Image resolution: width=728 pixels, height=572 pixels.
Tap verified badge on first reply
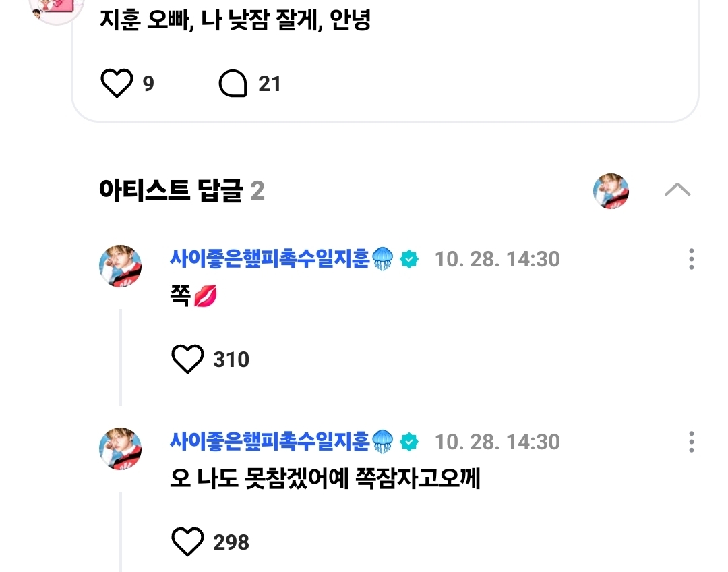(409, 259)
